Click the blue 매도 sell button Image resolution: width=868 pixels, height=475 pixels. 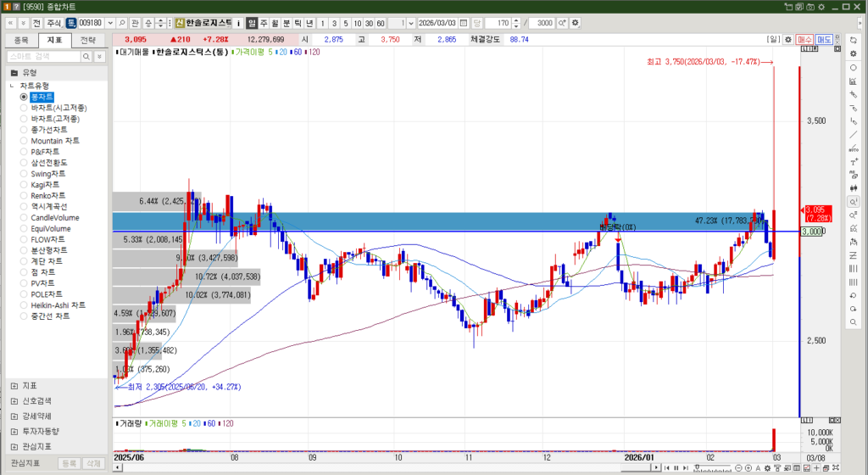click(824, 40)
